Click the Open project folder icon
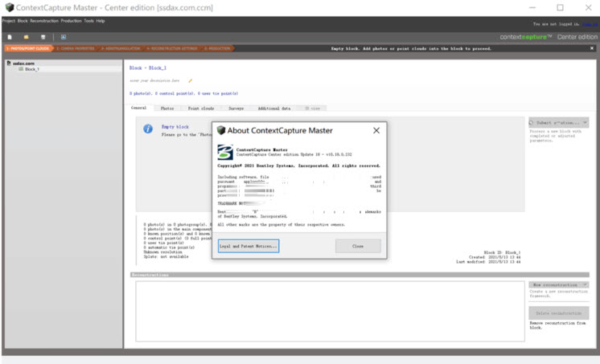This screenshot has width=600, height=364. pos(25,37)
